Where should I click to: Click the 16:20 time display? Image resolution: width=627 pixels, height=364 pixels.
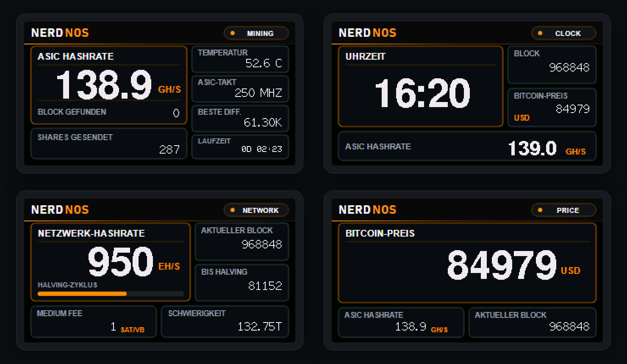point(422,93)
